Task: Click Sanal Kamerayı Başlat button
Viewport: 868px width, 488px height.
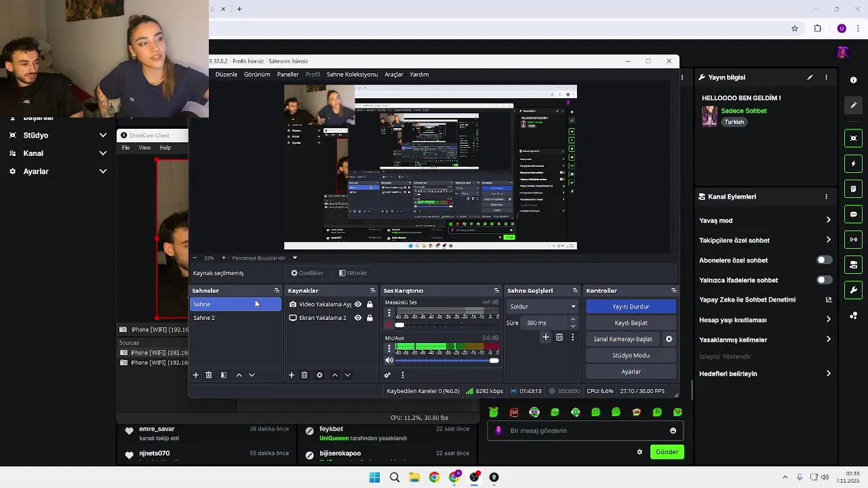Action: [623, 339]
